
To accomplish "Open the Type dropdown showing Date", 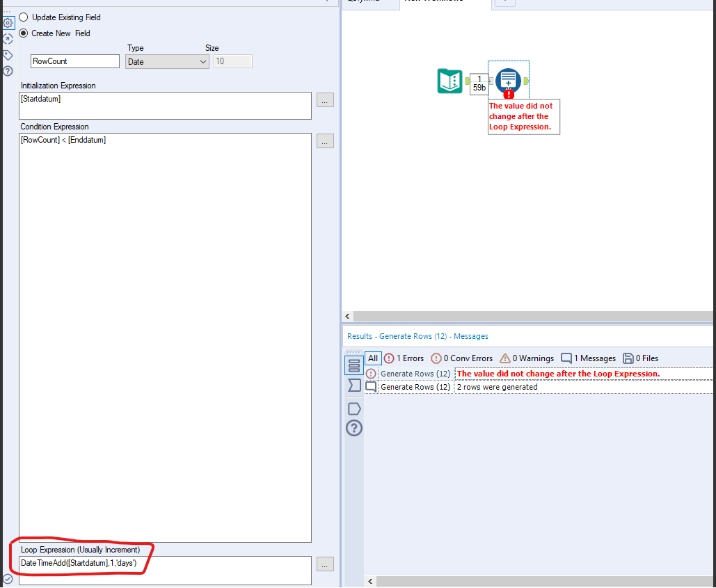I will pyautogui.click(x=166, y=61).
